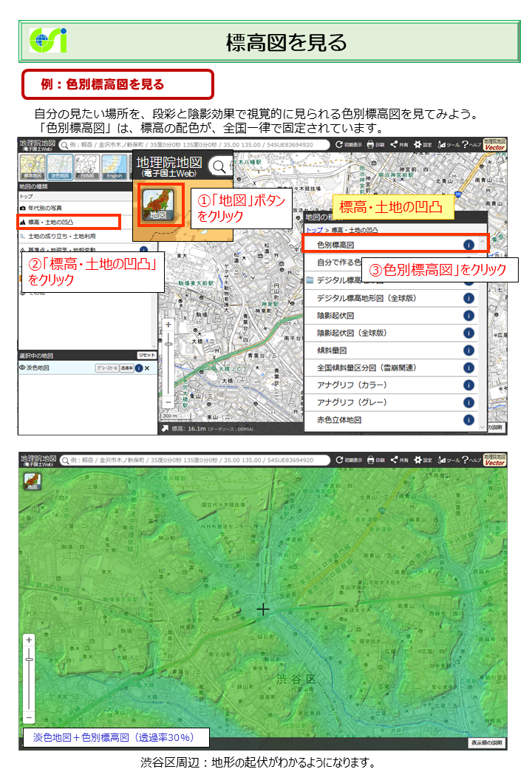
Task: Show info for デジタル標高地形図（全球版）
Action: pos(468,298)
